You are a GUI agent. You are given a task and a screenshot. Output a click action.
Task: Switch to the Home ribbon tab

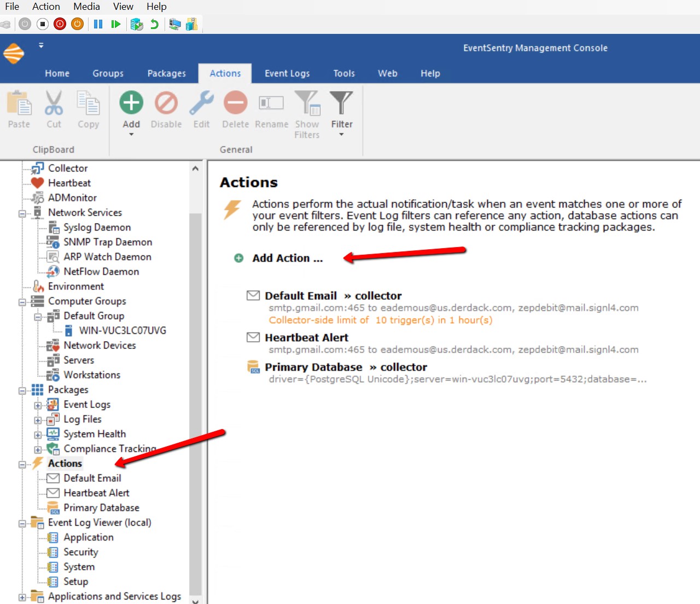pos(57,73)
